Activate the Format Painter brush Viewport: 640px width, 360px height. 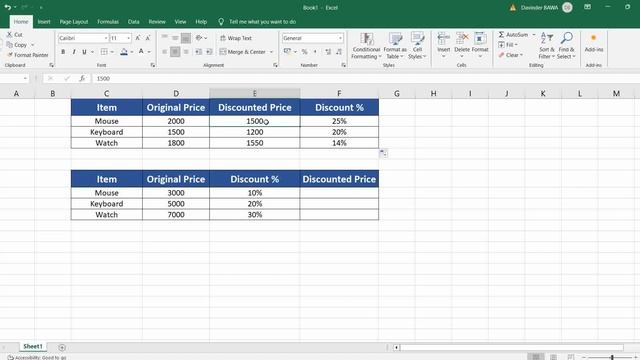(x=9, y=55)
